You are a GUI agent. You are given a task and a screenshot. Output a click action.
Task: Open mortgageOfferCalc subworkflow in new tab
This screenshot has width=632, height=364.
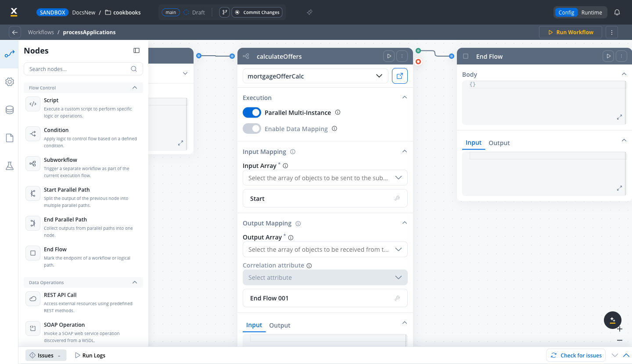click(399, 76)
